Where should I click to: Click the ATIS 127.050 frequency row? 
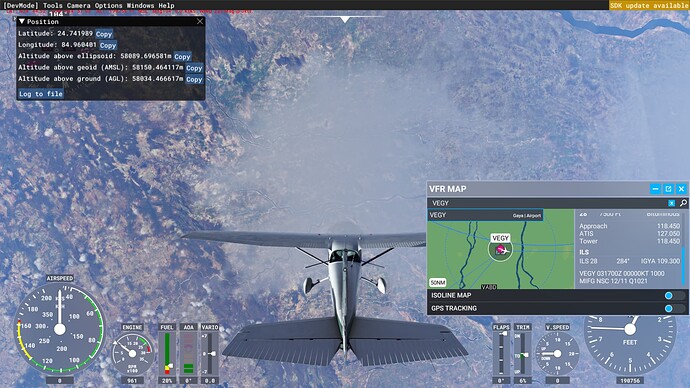(x=629, y=234)
